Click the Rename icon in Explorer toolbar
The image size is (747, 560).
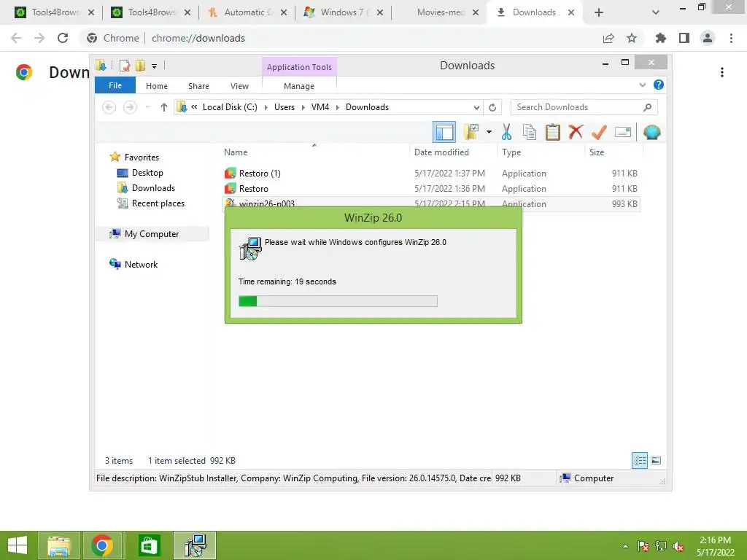tap(623, 132)
